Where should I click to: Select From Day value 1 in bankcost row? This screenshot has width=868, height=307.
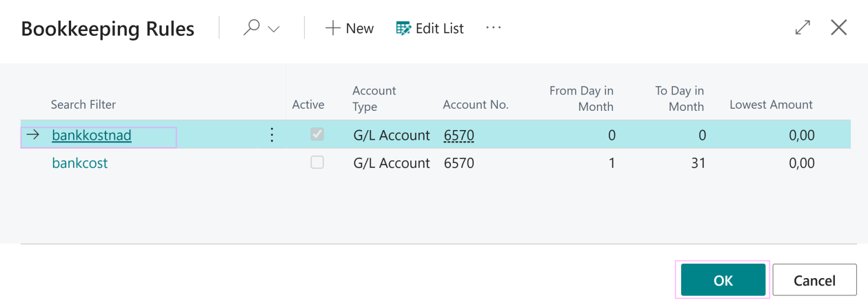tap(612, 163)
